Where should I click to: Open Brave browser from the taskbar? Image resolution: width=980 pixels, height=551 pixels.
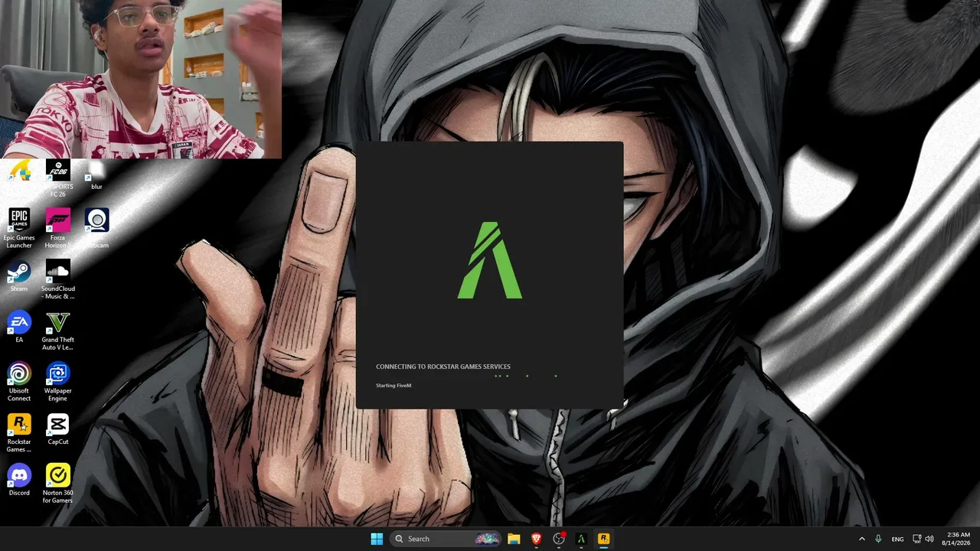click(x=536, y=539)
